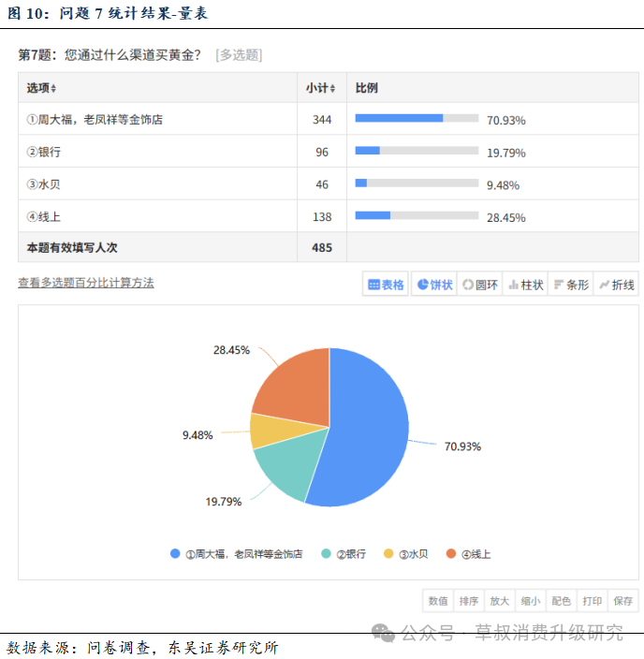Switch to the 折线 line chart view
The image size is (644, 659).
tap(616, 285)
